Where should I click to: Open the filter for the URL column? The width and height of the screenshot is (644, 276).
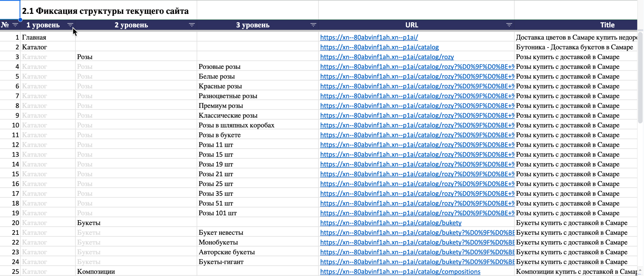[509, 25]
